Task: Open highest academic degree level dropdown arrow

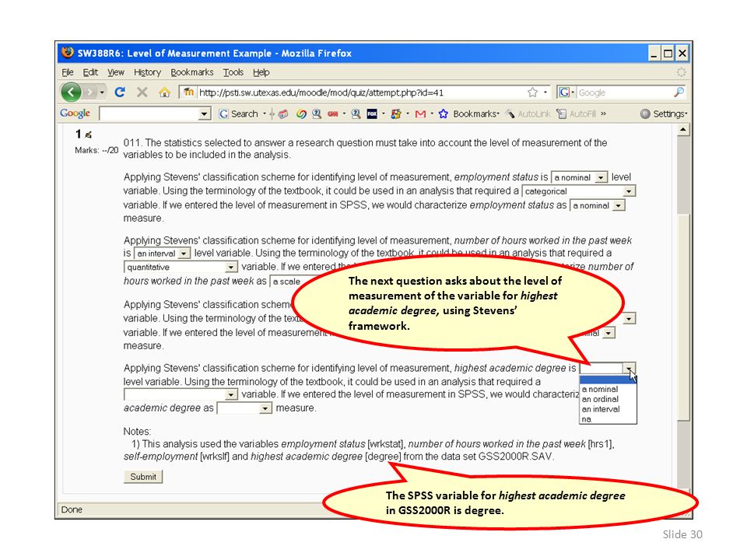Action: pos(630,369)
